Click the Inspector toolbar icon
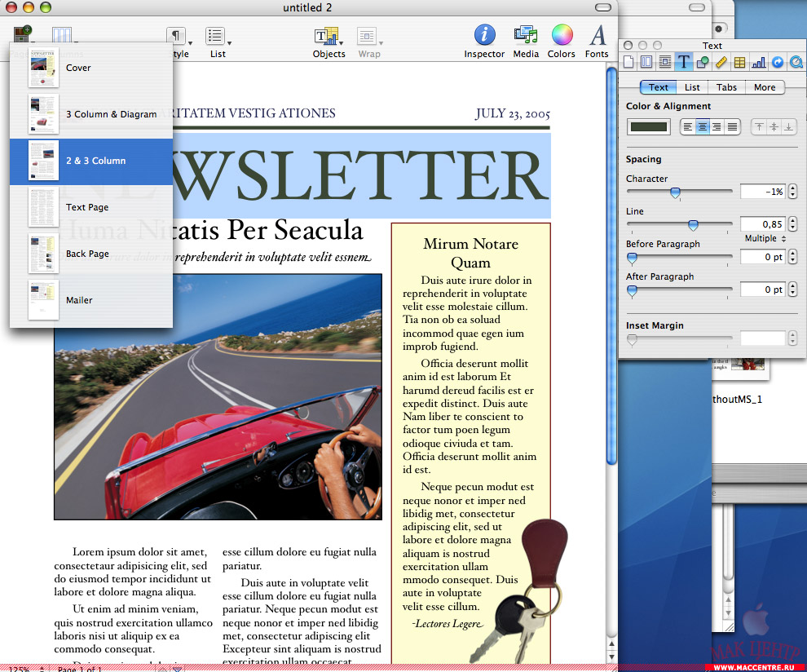The image size is (807, 672). point(484,35)
